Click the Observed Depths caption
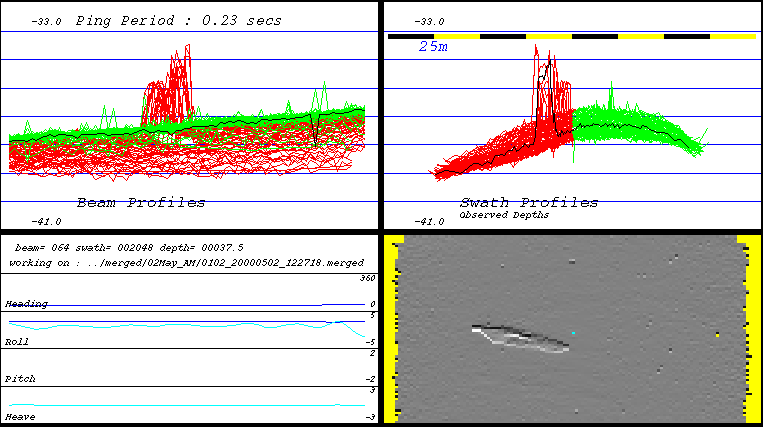The width and height of the screenshot is (763, 427). pyautogui.click(x=504, y=215)
